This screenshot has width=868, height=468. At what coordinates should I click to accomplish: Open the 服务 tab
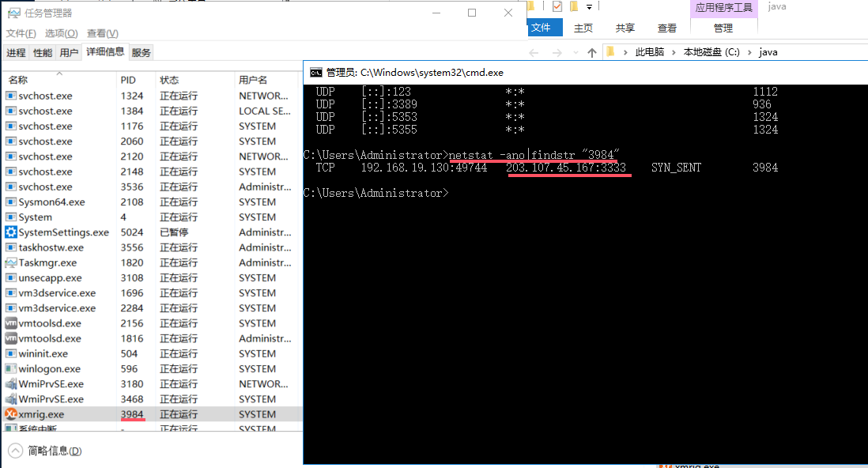click(x=142, y=52)
